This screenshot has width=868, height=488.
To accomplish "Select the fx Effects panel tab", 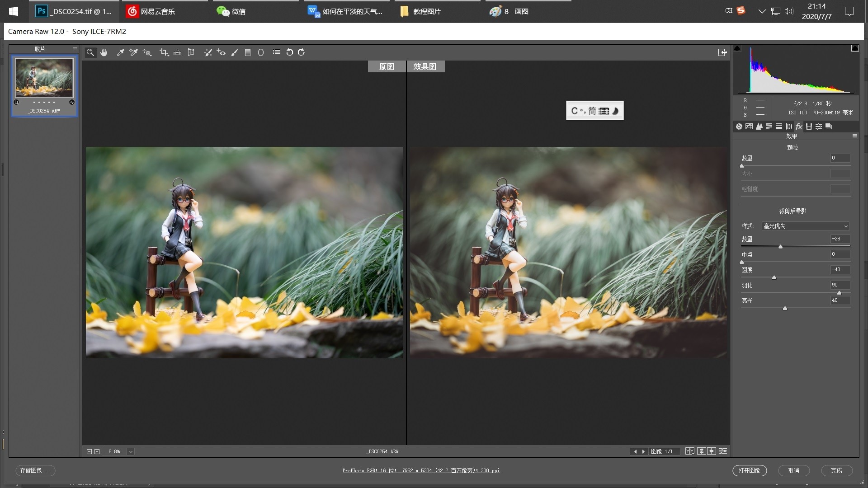I will 799,127.
